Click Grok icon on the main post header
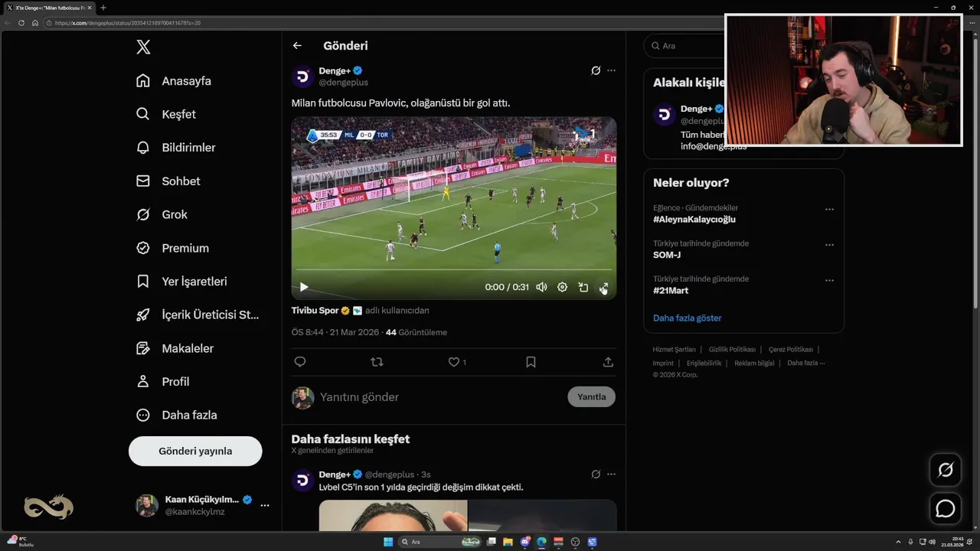 596,70
